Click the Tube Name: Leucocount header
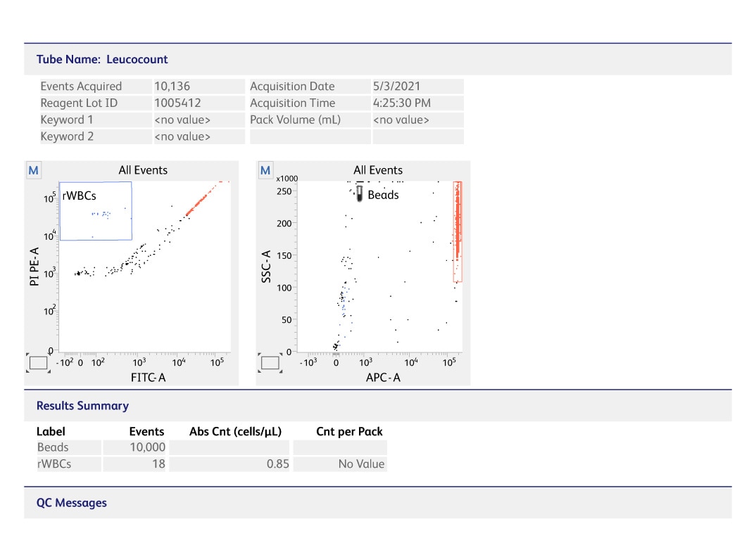This screenshot has height=557, width=756. [x=102, y=59]
